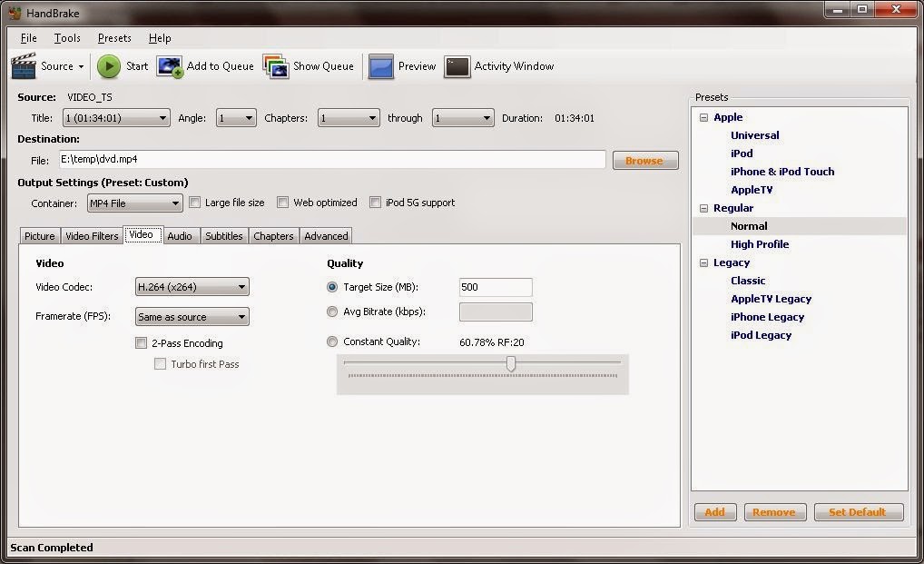Viewport: 924px width, 564px height.
Task: Open the chapters 'through' end dropdown
Action: 463,118
